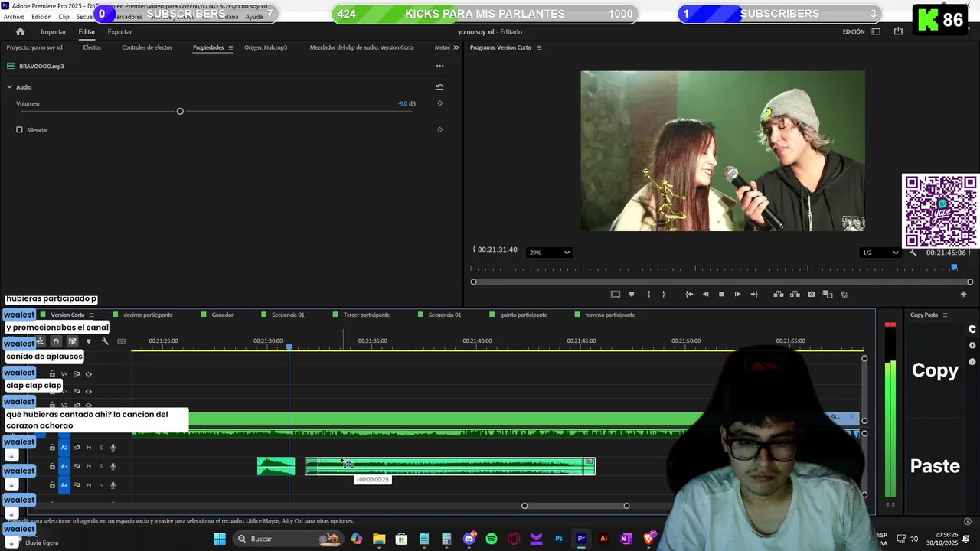
Task: Switch to the Importar workspace
Action: (54, 31)
